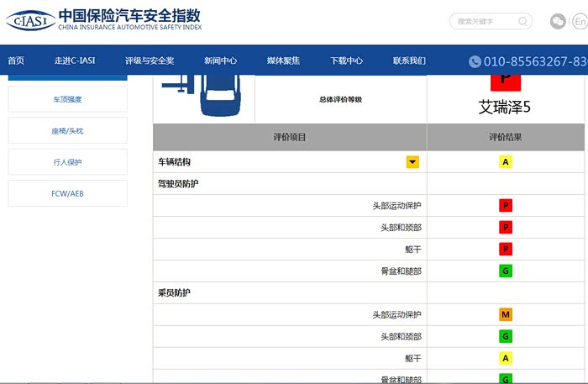Open the 走进C-IASI nav menu
Image resolution: width=588 pixels, height=384 pixels.
(x=75, y=61)
